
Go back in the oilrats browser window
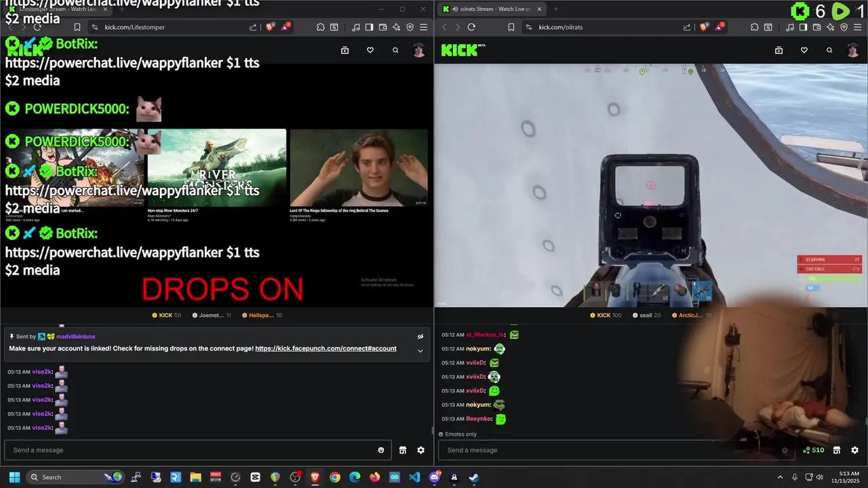445,27
